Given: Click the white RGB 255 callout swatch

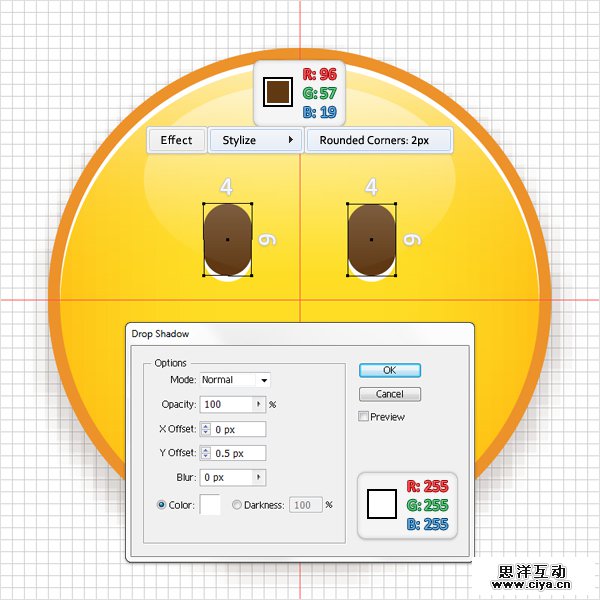Looking at the screenshot, I should pos(383,503).
